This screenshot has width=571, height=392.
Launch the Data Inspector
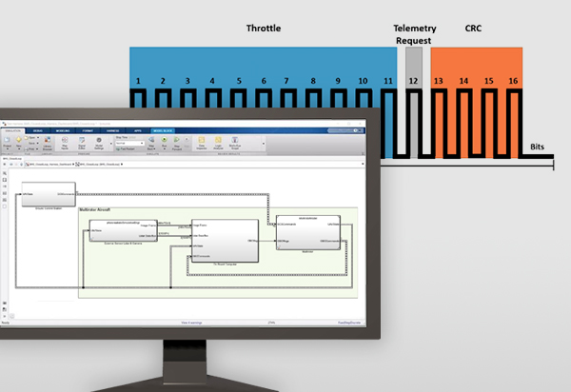[x=203, y=143]
